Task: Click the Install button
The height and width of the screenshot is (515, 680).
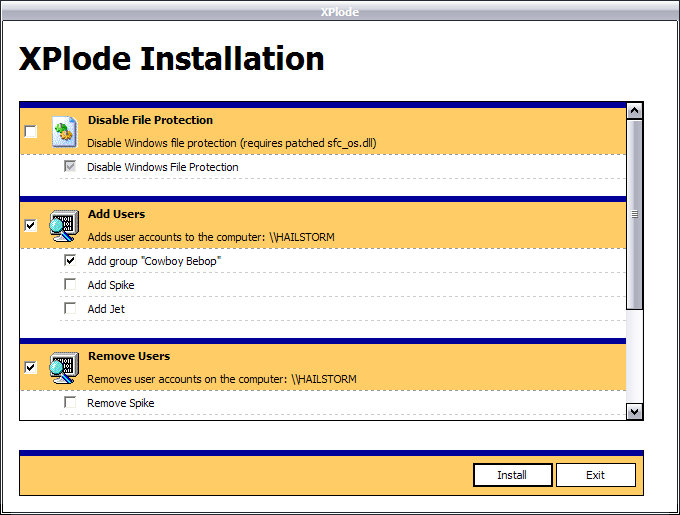Action: (x=513, y=475)
